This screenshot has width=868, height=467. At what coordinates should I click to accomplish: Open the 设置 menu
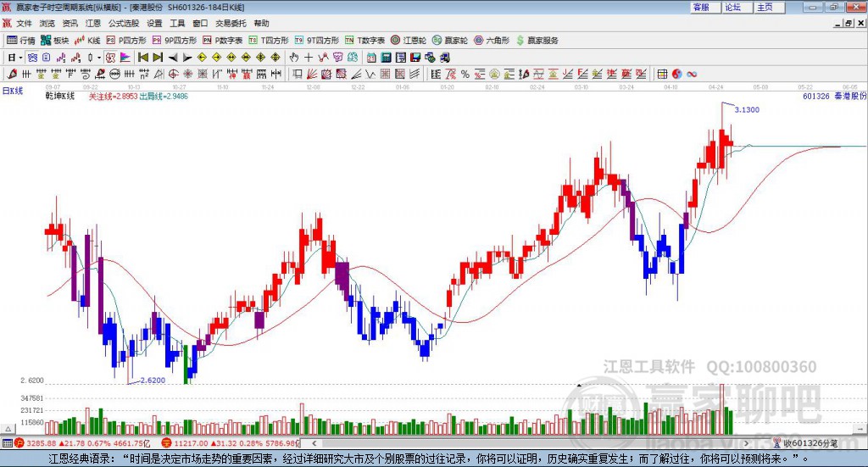coord(154,23)
